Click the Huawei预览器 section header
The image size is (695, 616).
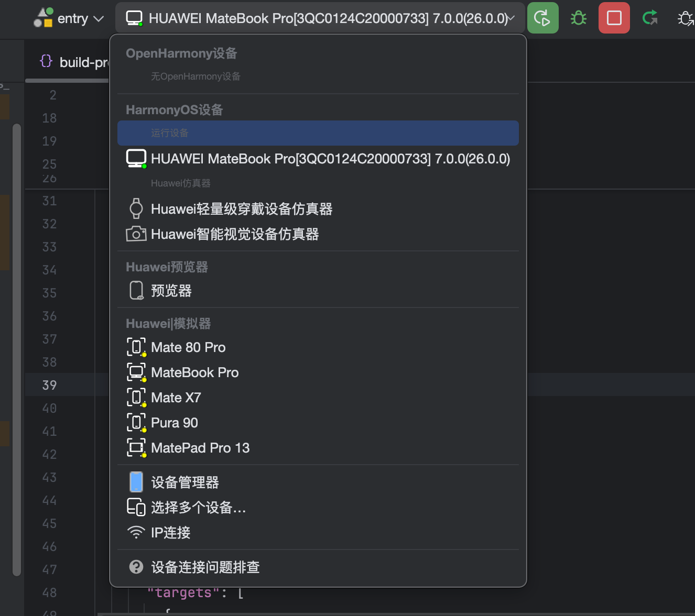click(167, 267)
